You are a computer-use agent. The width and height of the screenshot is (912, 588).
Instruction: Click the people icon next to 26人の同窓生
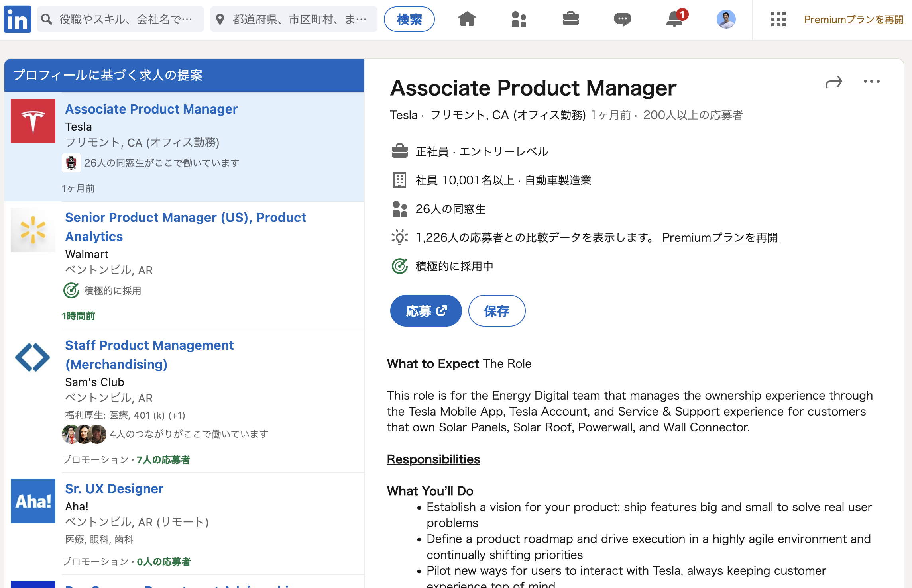point(400,209)
